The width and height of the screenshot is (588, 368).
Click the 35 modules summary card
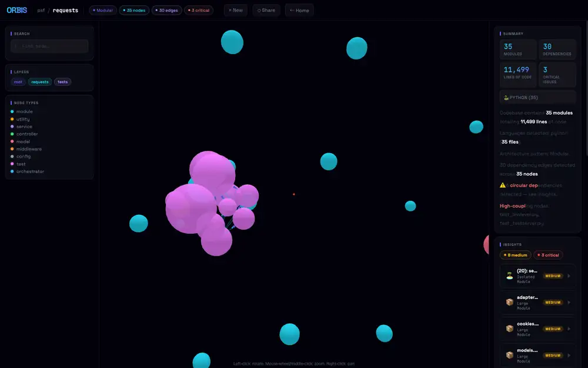518,49
